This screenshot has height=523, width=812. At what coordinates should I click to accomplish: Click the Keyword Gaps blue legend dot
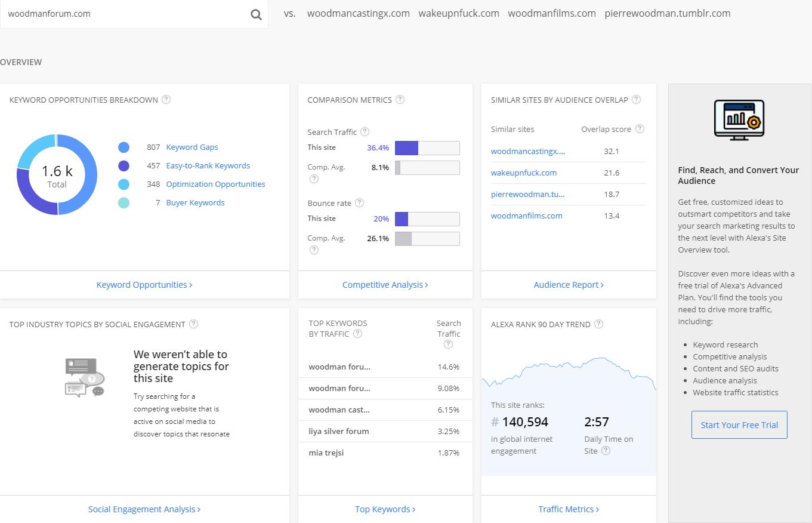click(124, 147)
